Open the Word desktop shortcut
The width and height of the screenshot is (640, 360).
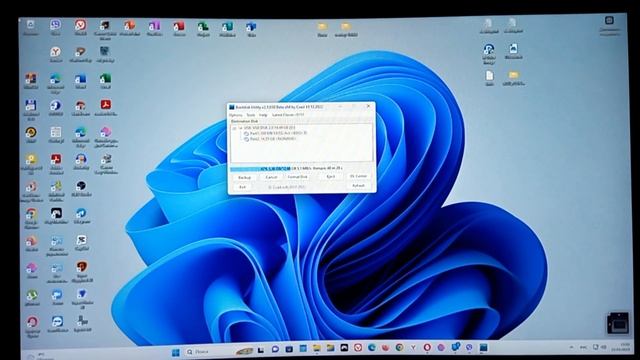(x=80, y=81)
